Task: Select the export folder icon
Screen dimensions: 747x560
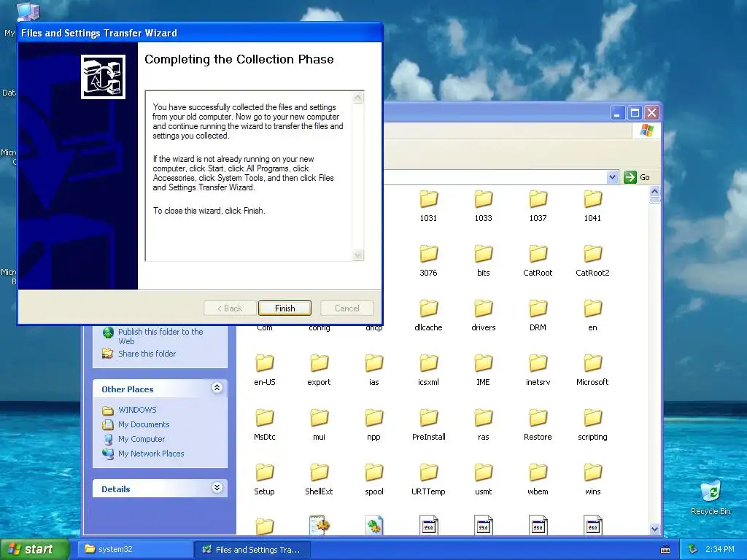Action: (x=320, y=363)
